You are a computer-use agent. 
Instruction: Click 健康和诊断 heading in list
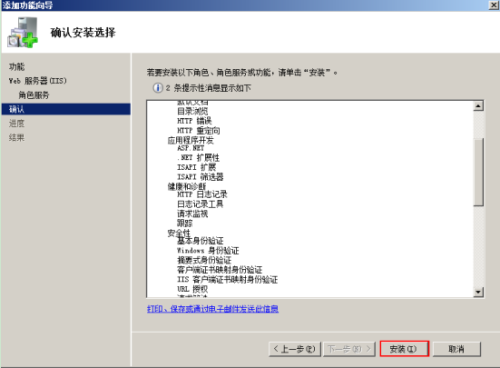(x=187, y=186)
